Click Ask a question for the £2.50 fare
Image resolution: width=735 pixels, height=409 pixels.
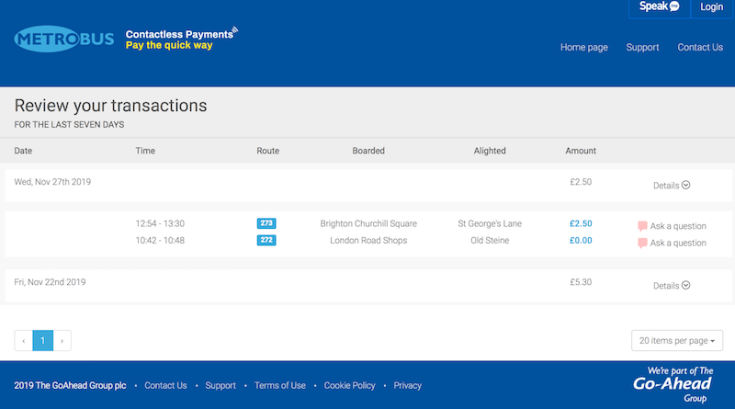pyautogui.click(x=672, y=226)
